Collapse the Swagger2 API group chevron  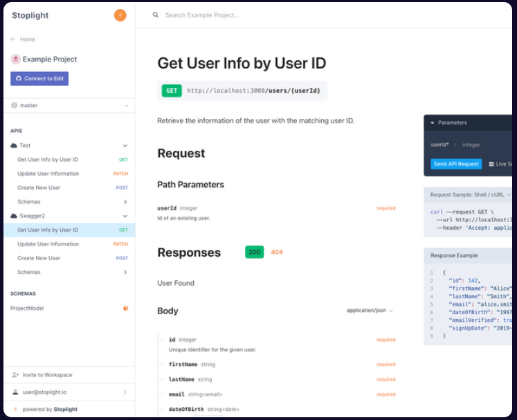pos(125,217)
